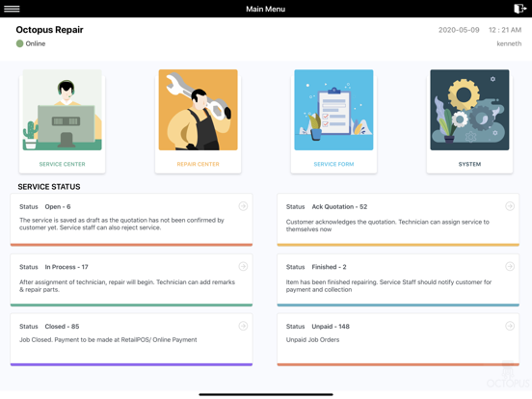
Task: Select the 'Closed - 85' status text
Action: [62, 327]
